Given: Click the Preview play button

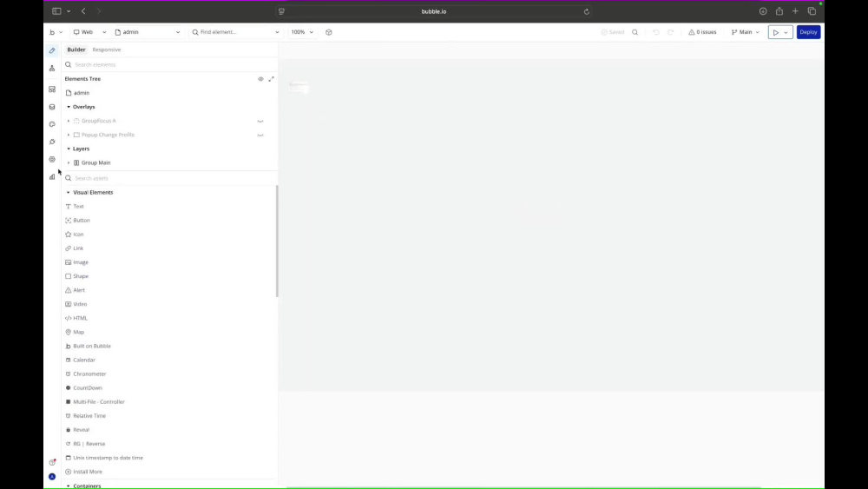Looking at the screenshot, I should tap(775, 32).
